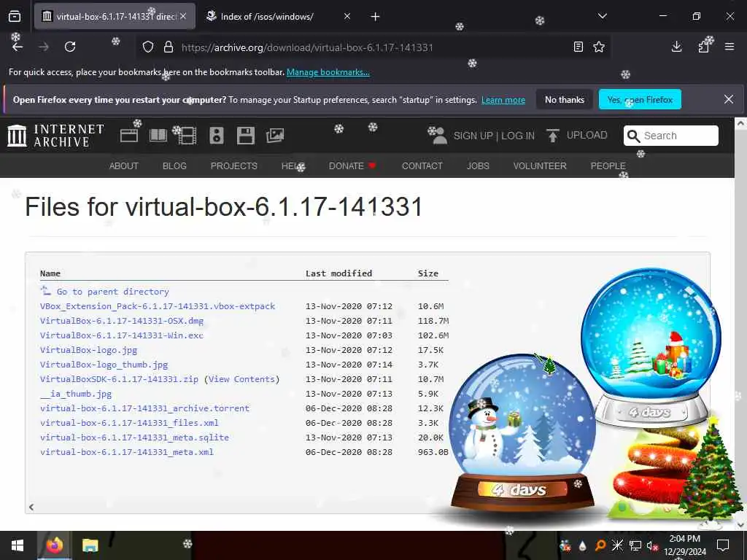Click SIGN UP | LOG IN link
Viewport: 747px width, 560px height.
coord(494,136)
